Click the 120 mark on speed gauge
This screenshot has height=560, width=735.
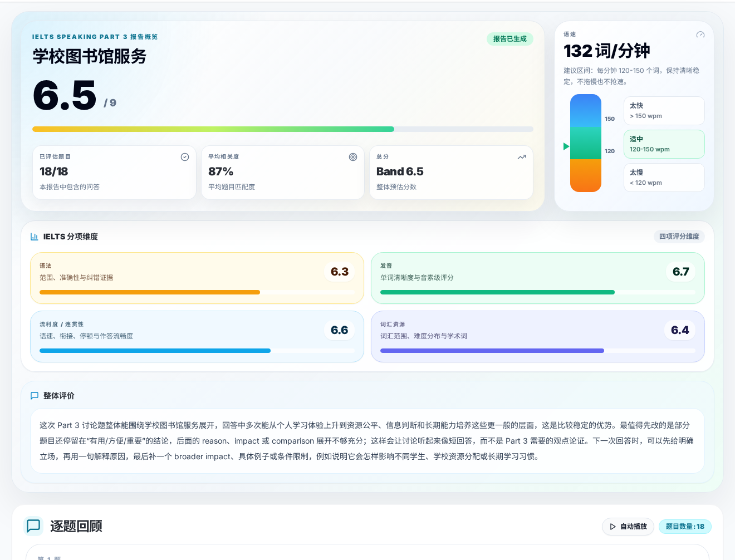[610, 151]
